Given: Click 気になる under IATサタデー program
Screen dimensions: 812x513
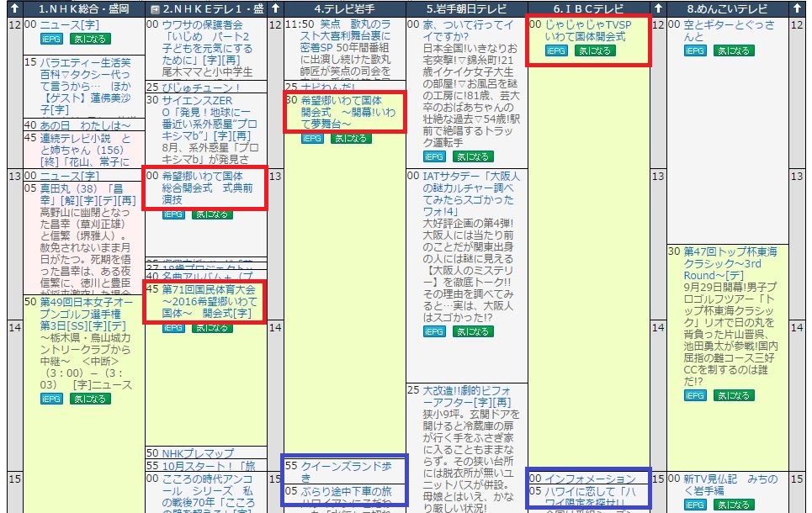Looking at the screenshot, I should click(x=473, y=331).
